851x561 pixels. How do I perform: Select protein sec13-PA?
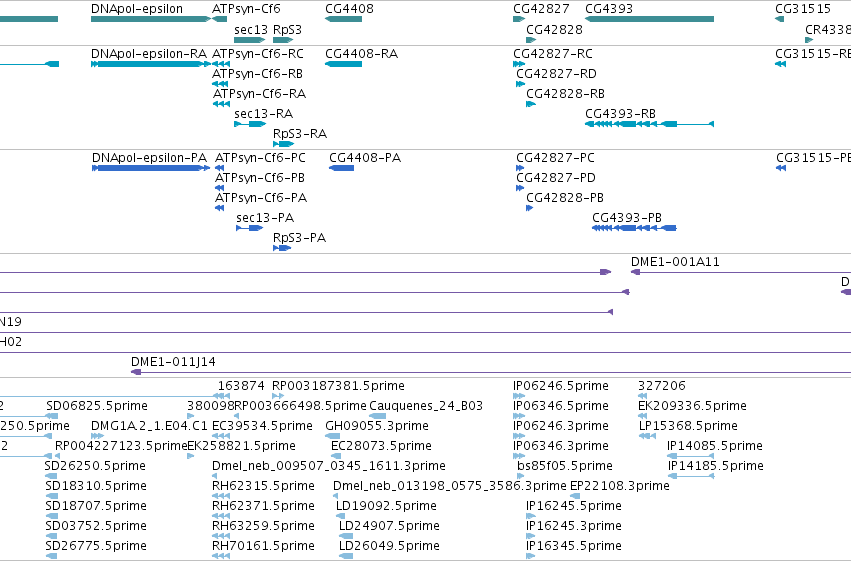pos(265,218)
